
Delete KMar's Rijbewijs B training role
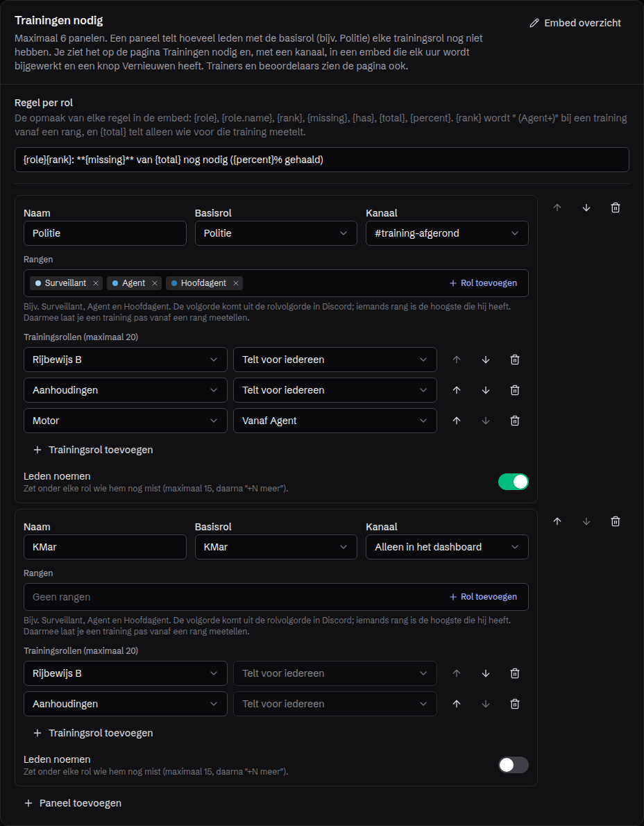click(x=515, y=673)
